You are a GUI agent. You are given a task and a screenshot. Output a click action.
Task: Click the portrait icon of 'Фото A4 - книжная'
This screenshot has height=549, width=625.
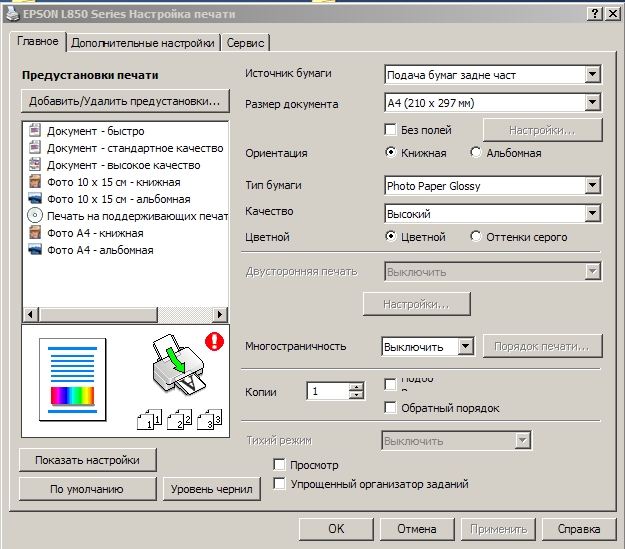coord(35,232)
